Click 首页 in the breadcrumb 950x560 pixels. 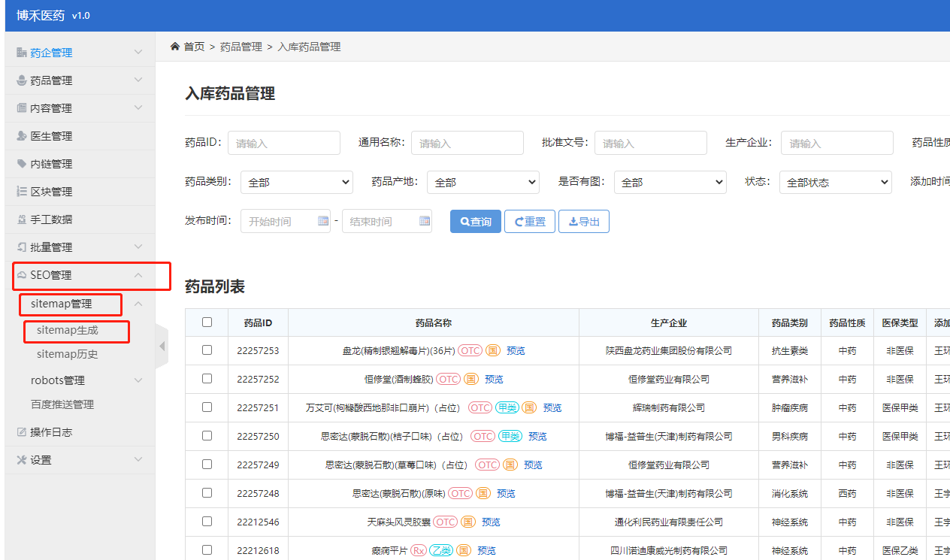coord(194,47)
